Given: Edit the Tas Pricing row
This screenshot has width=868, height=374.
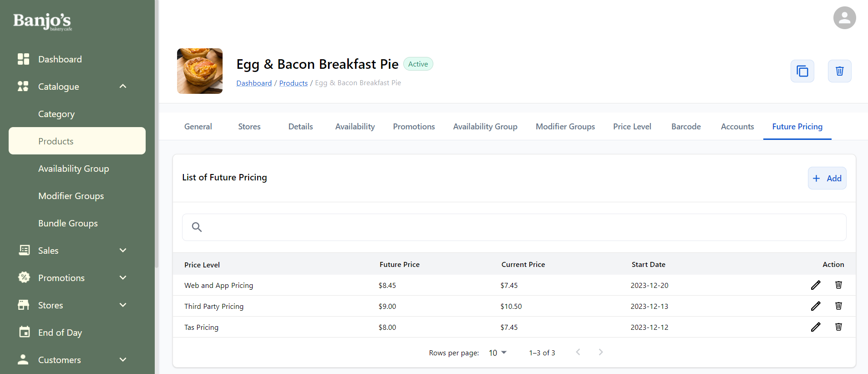Looking at the screenshot, I should (816, 327).
